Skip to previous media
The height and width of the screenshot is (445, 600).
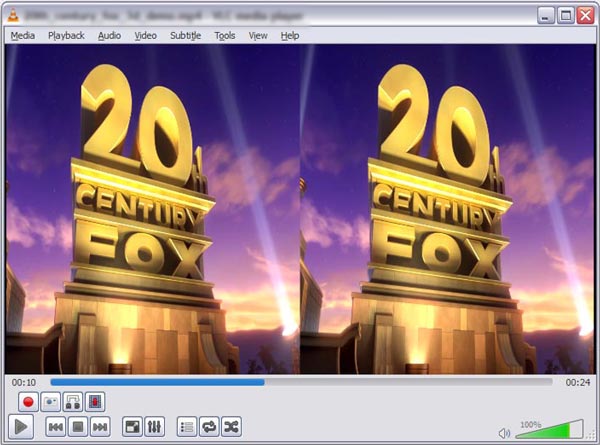click(x=56, y=427)
